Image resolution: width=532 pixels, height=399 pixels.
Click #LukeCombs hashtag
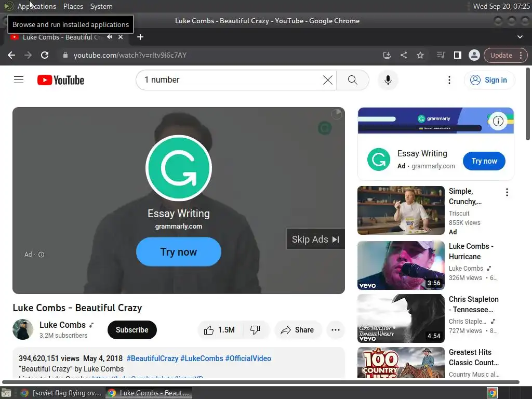pos(202,358)
